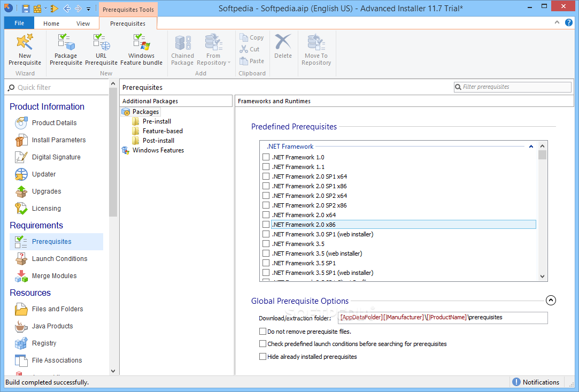Open the Notifications panel

point(536,382)
